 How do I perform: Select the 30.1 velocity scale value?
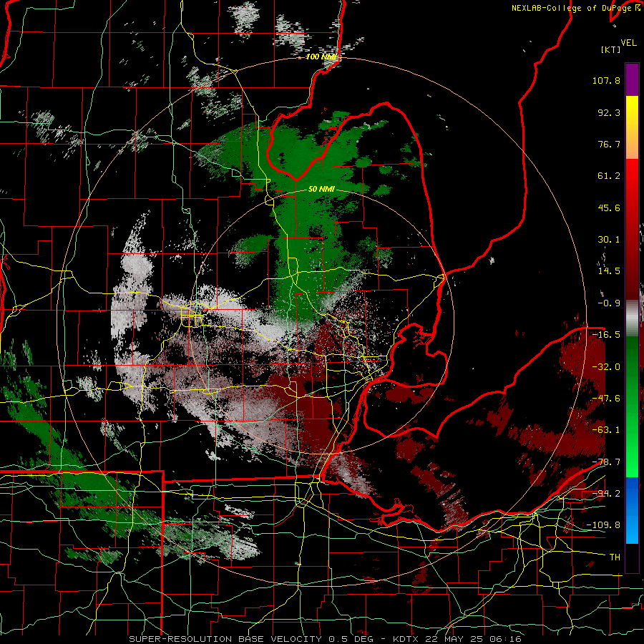click(x=609, y=240)
